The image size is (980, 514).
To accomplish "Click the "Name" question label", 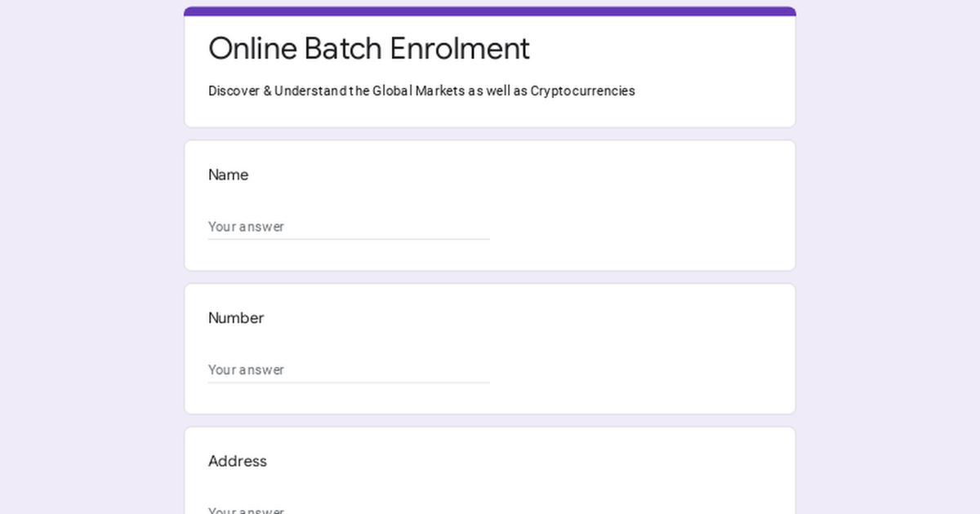I will point(229,175).
